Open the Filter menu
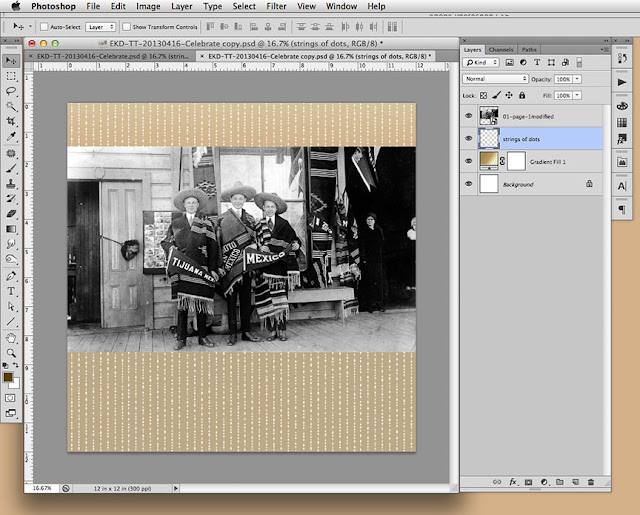The image size is (640, 515). pyautogui.click(x=276, y=6)
